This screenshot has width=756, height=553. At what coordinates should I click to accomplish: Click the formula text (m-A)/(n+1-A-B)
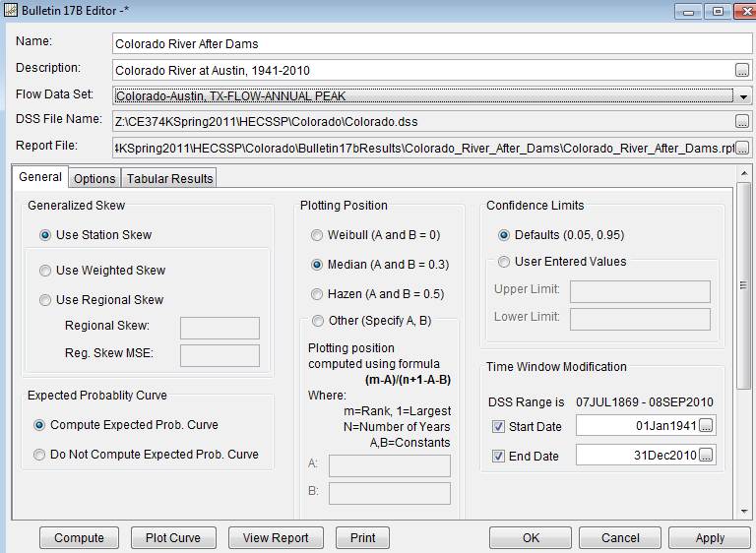pyautogui.click(x=408, y=380)
